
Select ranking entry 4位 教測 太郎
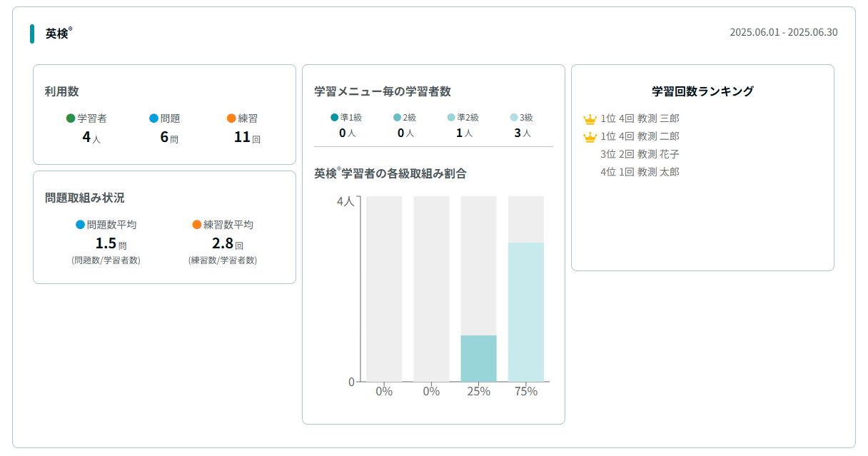click(640, 172)
